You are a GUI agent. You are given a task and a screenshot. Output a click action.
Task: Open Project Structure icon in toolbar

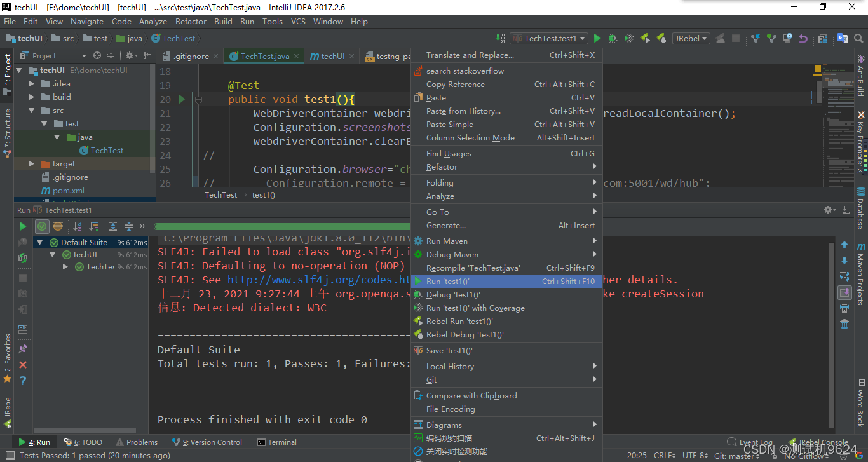[823, 39]
